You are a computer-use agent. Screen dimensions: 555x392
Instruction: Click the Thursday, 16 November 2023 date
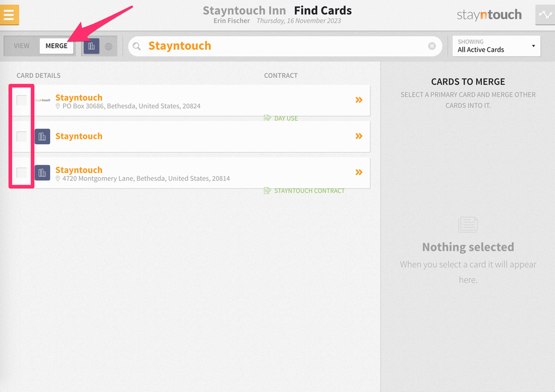click(299, 21)
